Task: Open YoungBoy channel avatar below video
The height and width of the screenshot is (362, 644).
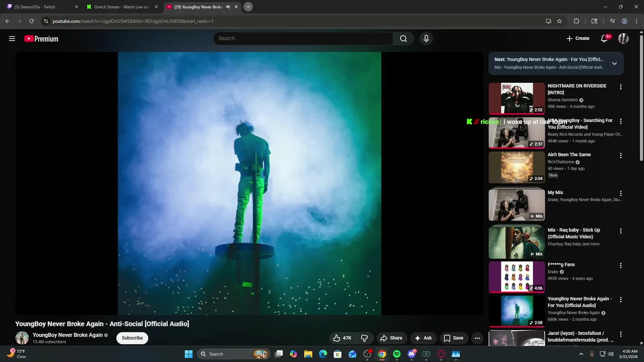Action: point(22,338)
